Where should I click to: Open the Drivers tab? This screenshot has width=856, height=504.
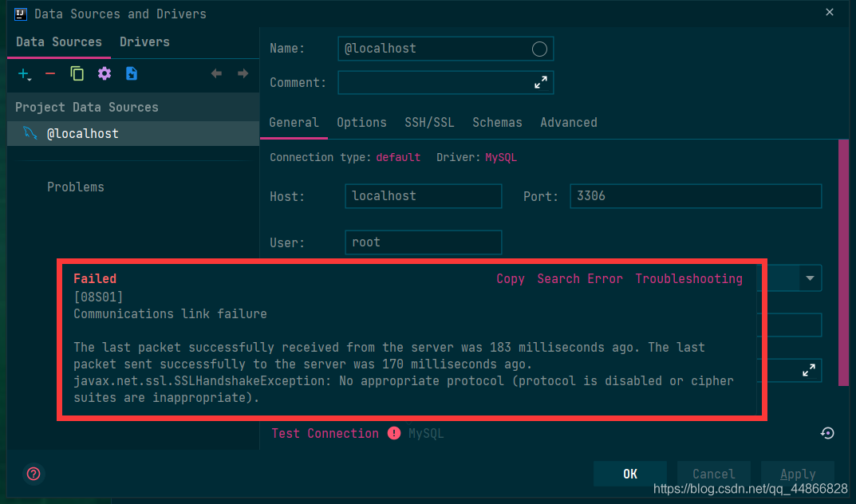[x=144, y=41]
